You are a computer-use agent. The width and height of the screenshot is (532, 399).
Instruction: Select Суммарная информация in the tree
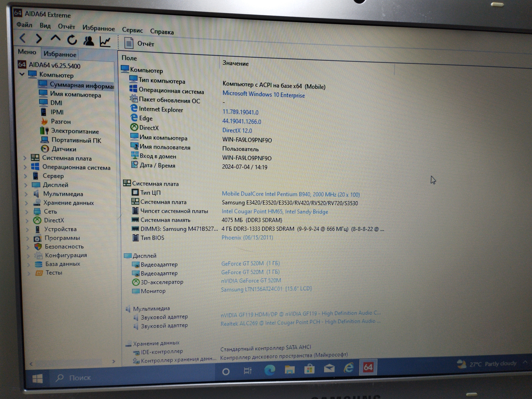(x=76, y=85)
